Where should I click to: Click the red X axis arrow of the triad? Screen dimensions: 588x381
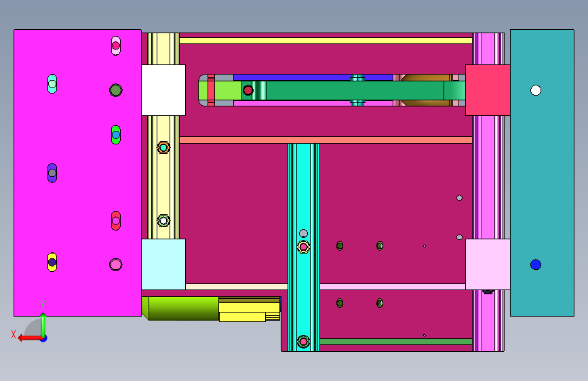pyautogui.click(x=31, y=338)
